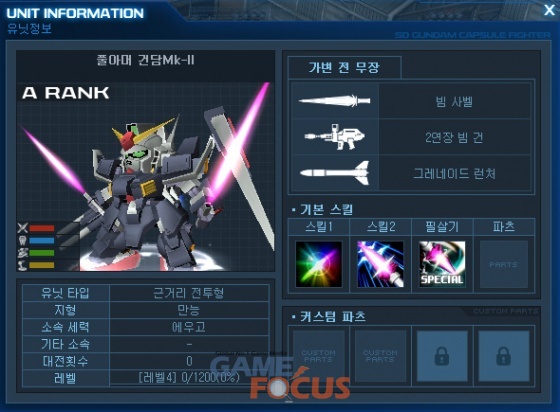Switch to the 가변 전 무장 tab
Image resolution: width=560 pixels, height=412 pixels.
344,67
